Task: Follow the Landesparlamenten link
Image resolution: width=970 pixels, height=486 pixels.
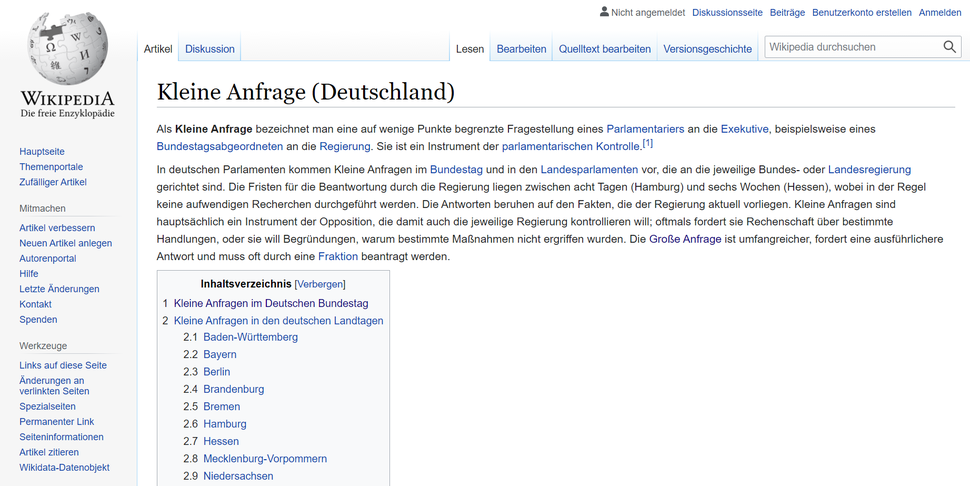Action: pos(589,169)
